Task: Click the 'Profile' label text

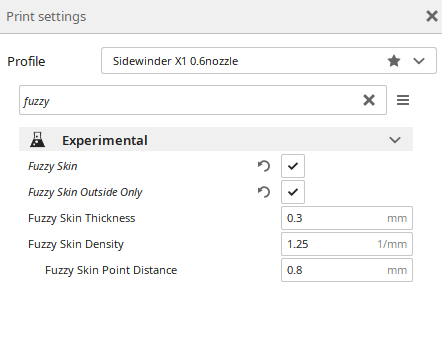Action: pos(26,61)
